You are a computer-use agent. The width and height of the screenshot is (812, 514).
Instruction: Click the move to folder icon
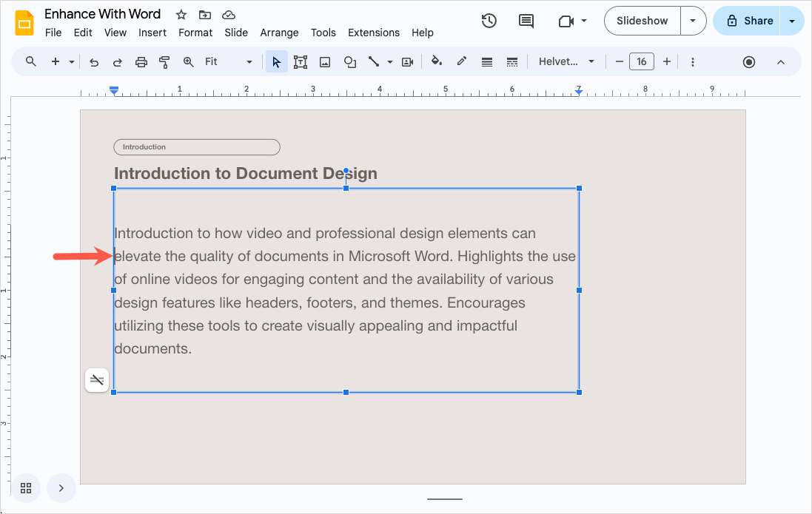click(205, 15)
